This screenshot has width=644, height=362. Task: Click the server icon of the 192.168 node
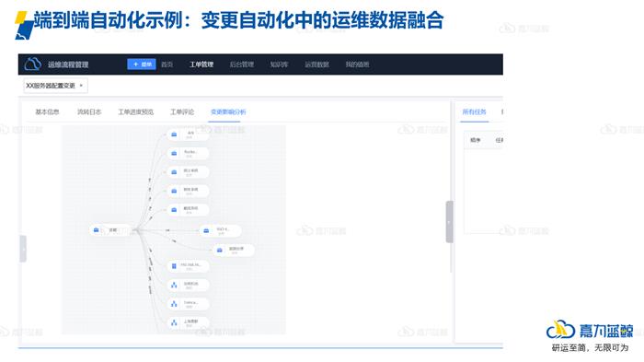pos(174,266)
